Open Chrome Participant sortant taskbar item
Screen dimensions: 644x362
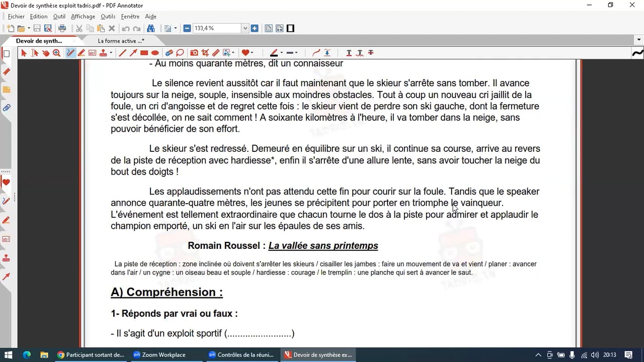(x=91, y=354)
